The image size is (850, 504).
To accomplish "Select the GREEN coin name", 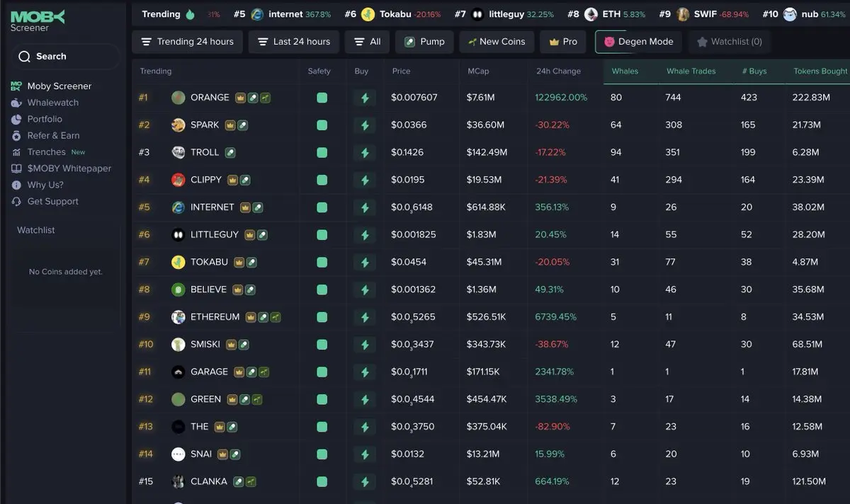I will click(x=205, y=399).
